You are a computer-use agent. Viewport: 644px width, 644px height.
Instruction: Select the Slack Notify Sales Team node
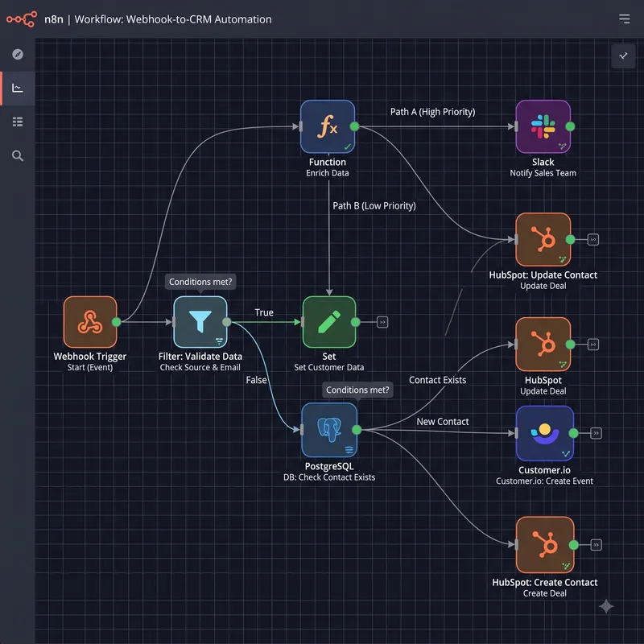tap(543, 126)
